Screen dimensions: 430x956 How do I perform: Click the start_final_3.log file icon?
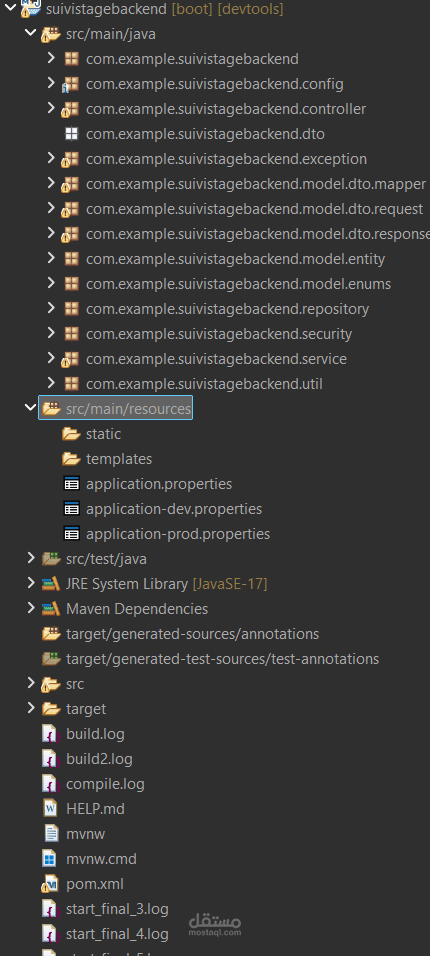point(50,909)
